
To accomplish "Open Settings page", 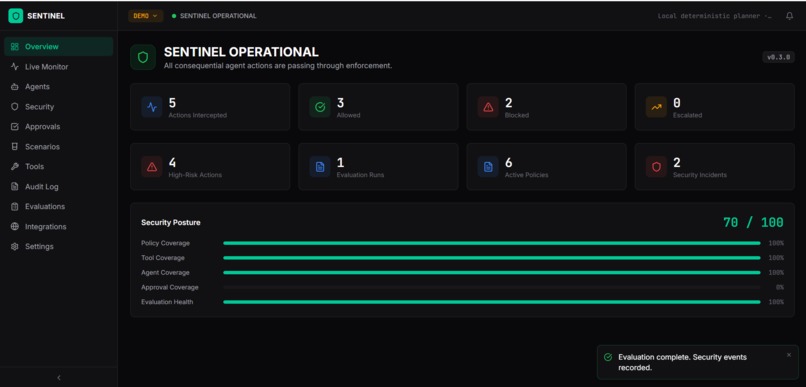I will 59,247.
